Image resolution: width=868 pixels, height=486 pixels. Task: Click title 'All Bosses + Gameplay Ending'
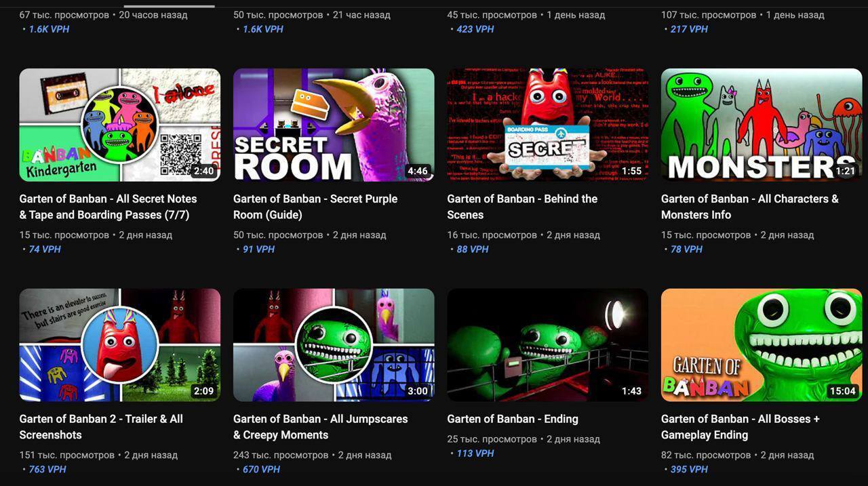point(740,427)
